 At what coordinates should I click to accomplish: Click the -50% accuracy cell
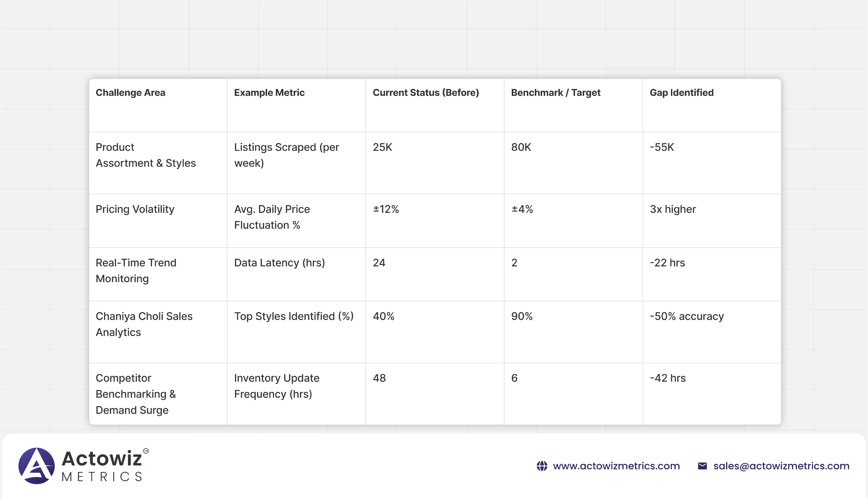(687, 316)
